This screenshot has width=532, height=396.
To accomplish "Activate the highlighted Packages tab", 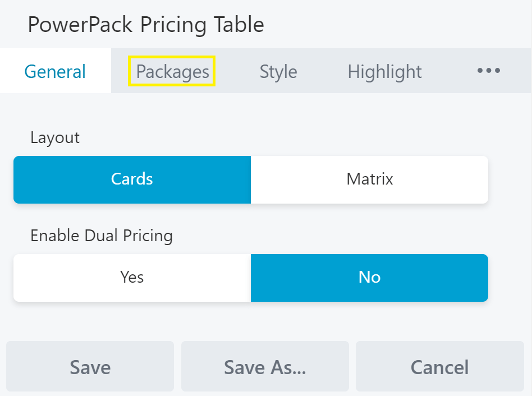I will 171,71.
